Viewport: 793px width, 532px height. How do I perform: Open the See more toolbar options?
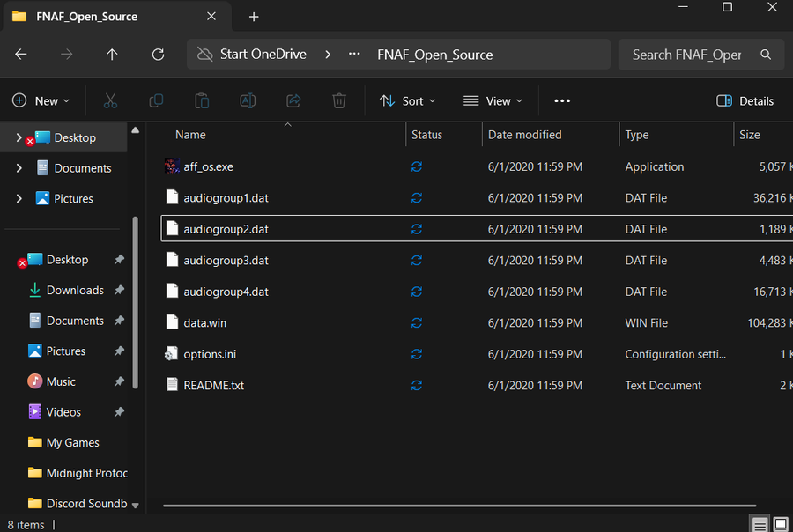562,100
